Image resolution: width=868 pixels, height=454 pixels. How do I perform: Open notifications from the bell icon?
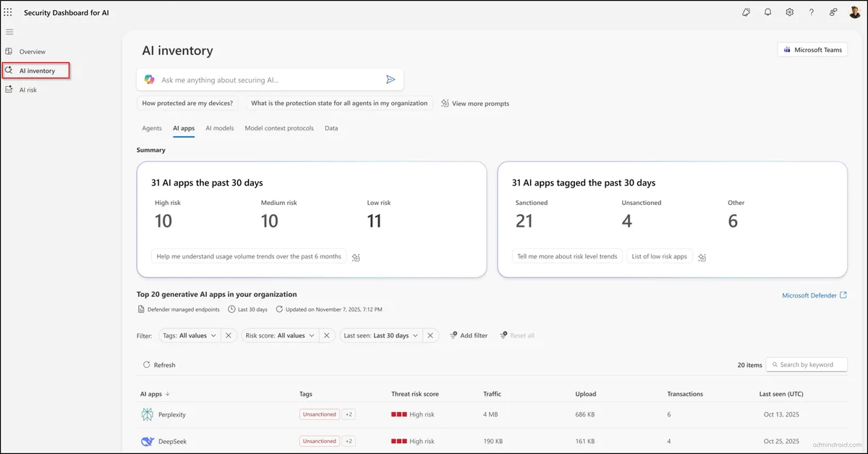pyautogui.click(x=767, y=12)
